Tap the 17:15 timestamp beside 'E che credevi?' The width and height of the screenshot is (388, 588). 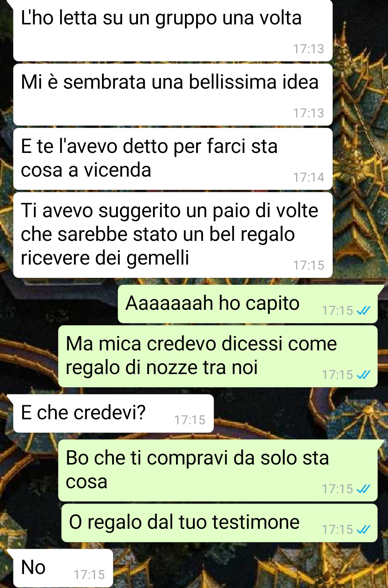click(x=190, y=420)
